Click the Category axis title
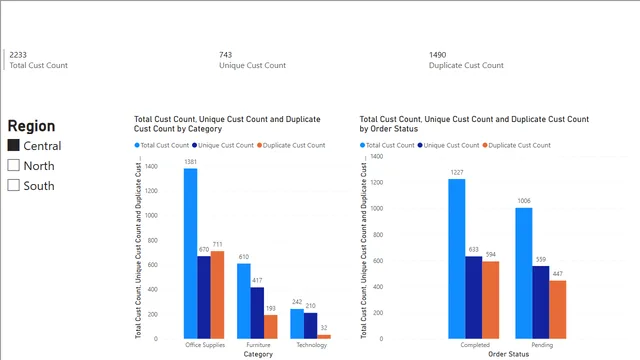 point(258,354)
